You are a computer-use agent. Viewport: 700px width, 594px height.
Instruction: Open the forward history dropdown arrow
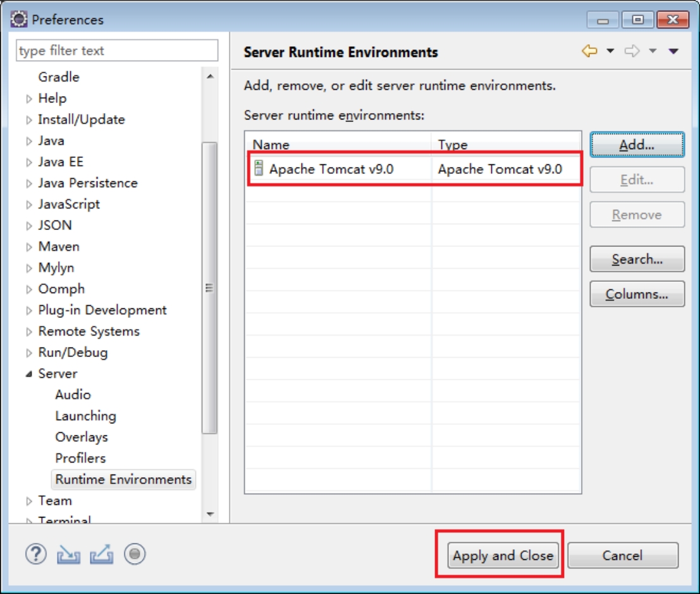tap(653, 51)
